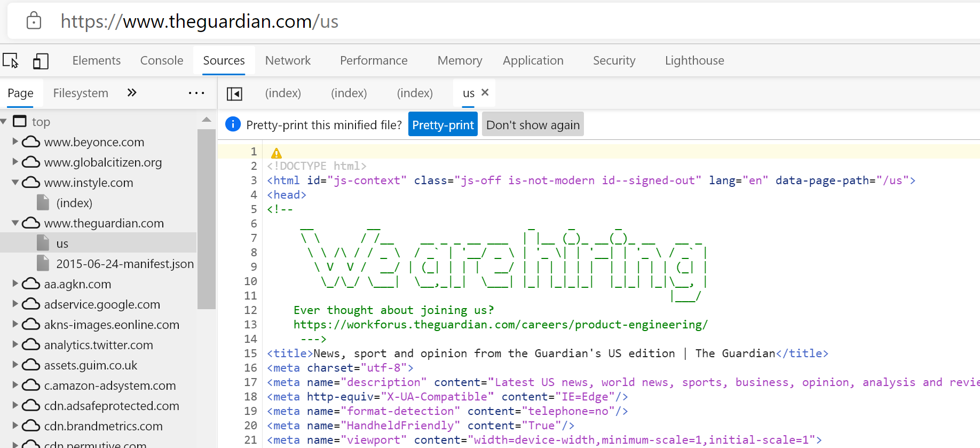
Task: Click the cloud icon for adservice.google.com
Action: 31,304
